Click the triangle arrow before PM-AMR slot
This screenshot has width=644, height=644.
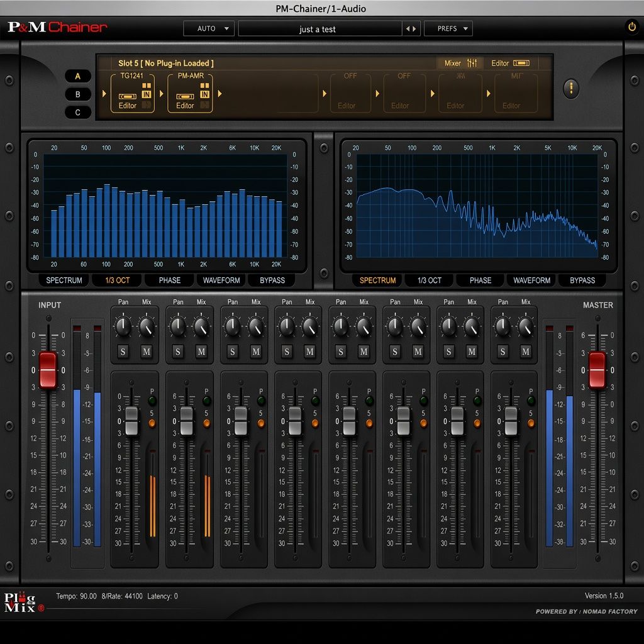162,94
